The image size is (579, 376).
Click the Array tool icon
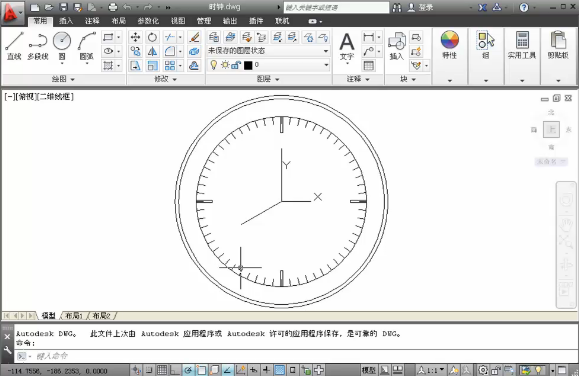point(170,66)
